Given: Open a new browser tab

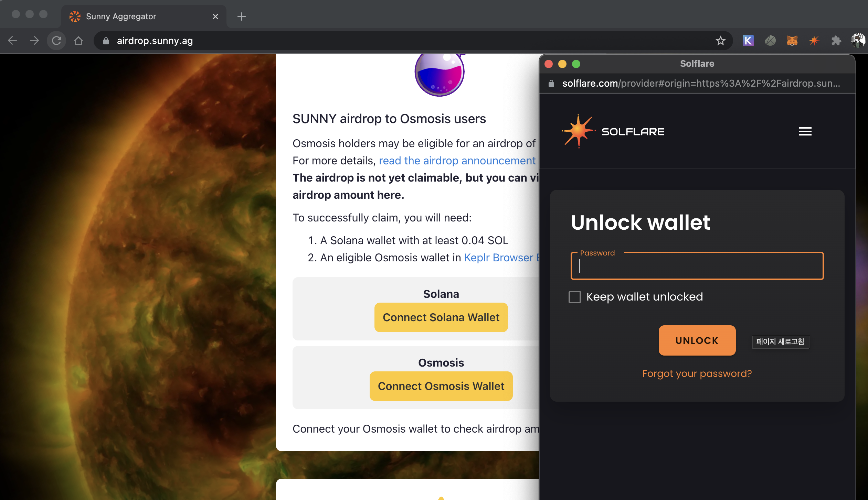Looking at the screenshot, I should pos(242,17).
